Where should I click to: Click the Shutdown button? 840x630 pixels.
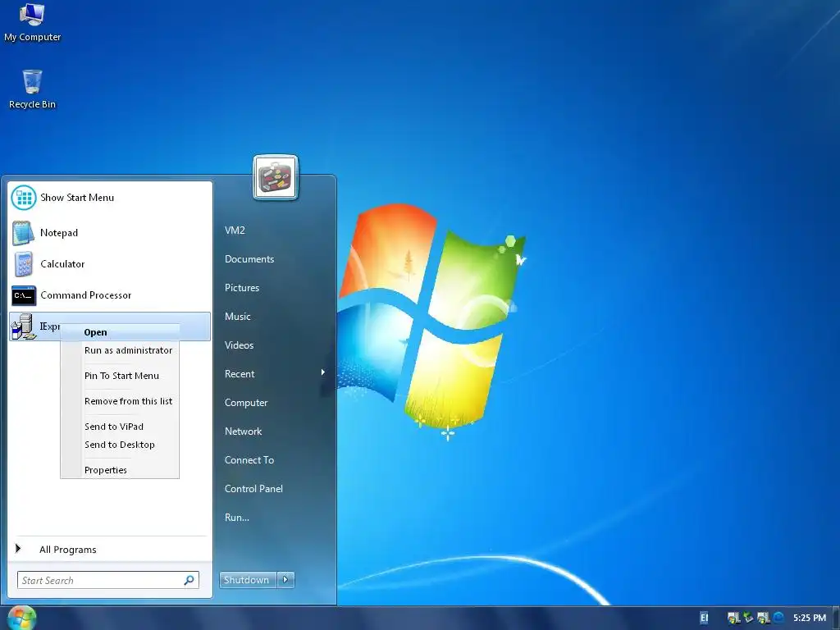[x=248, y=580]
